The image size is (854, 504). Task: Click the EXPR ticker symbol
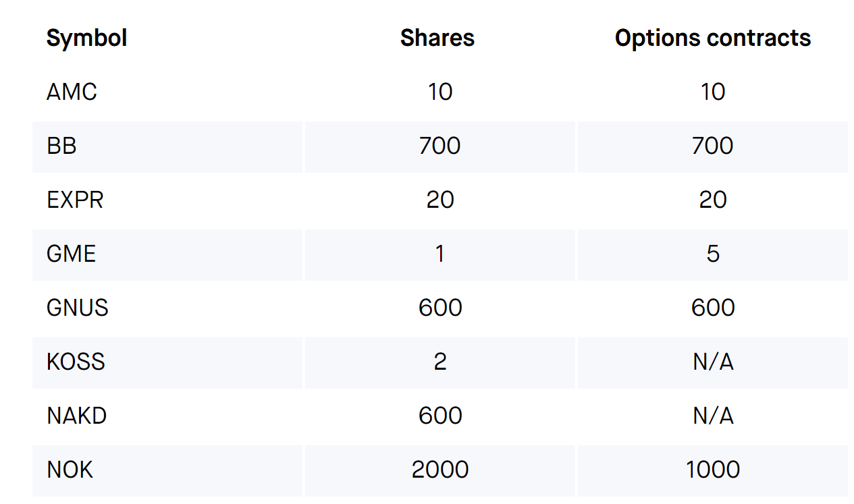pyautogui.click(x=75, y=200)
